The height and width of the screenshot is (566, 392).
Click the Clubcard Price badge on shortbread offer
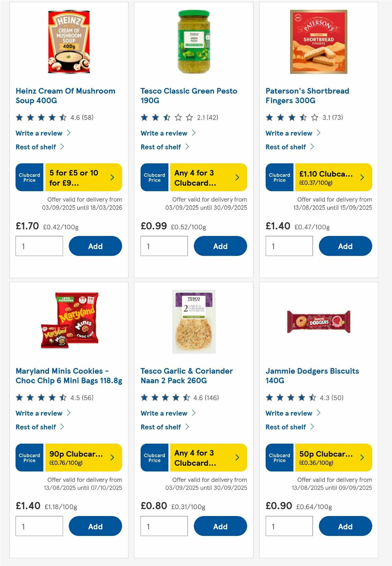[279, 177]
